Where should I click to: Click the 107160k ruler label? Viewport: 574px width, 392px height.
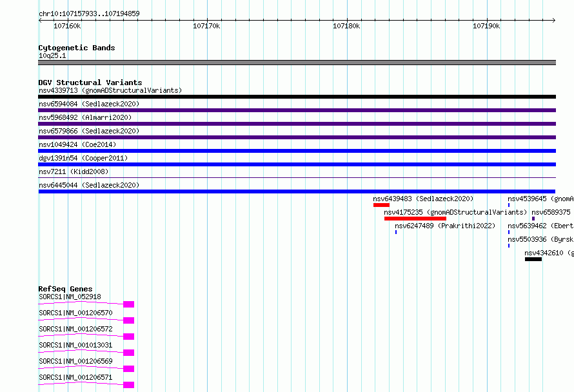pyautogui.click(x=67, y=26)
